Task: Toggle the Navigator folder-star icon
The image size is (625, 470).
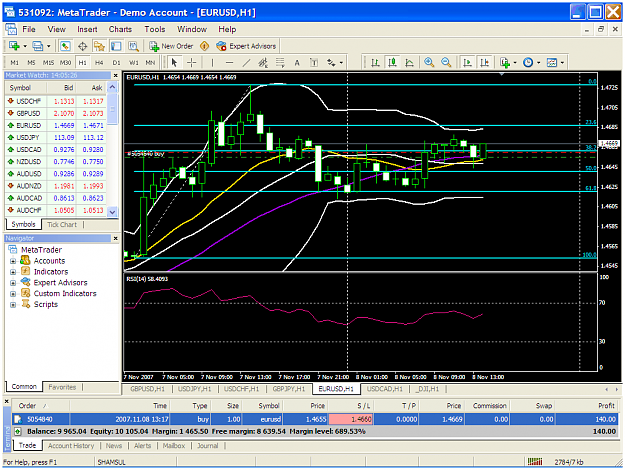Action: pyautogui.click(x=99, y=46)
